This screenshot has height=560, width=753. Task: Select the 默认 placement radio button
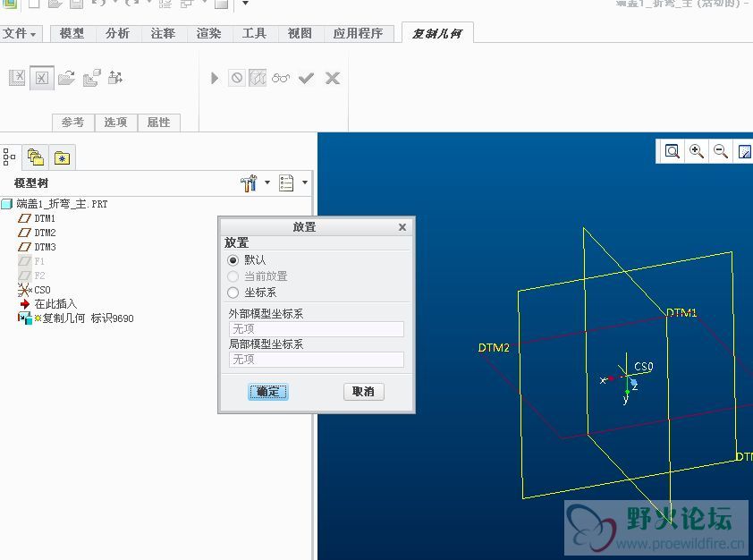click(x=233, y=259)
